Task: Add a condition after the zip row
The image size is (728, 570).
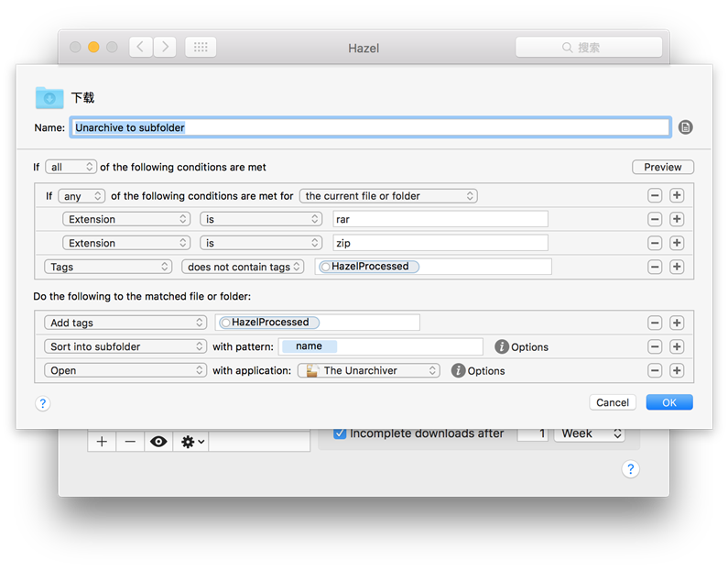Action: (x=677, y=243)
